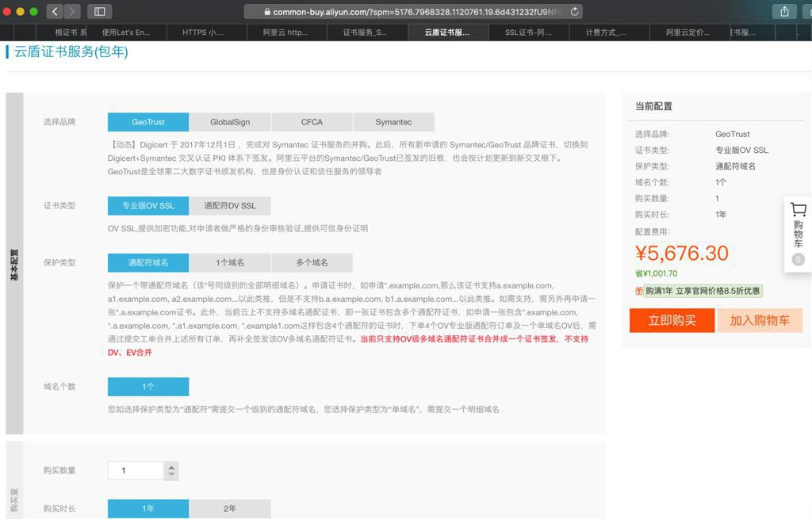The width and height of the screenshot is (812, 519).
Task: Click the 当前配置 panel heading
Action: (x=653, y=106)
